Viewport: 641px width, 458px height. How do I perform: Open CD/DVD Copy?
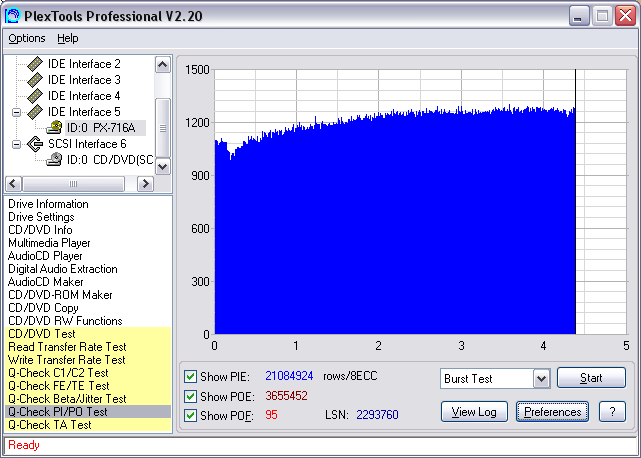43,308
